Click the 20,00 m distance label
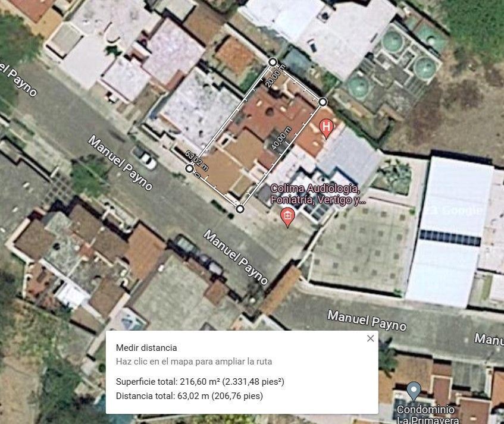This screenshot has height=424, width=504. click(276, 76)
